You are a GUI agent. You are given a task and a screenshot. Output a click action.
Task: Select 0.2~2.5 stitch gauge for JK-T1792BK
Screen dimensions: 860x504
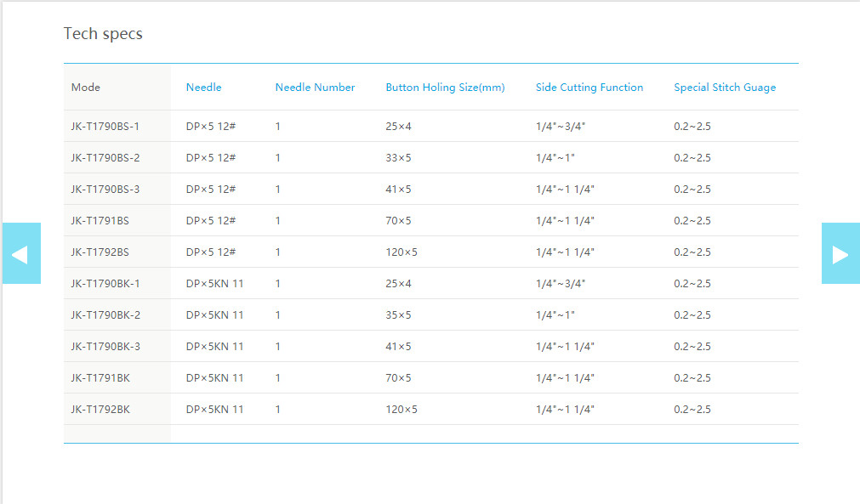click(x=692, y=409)
